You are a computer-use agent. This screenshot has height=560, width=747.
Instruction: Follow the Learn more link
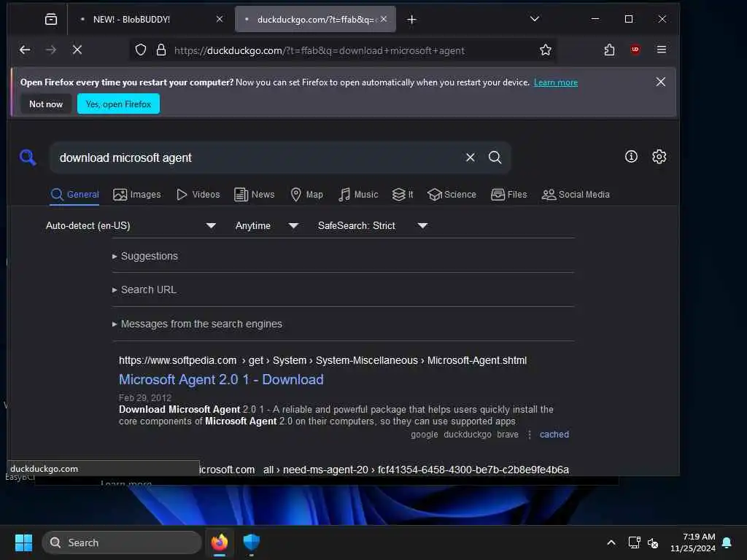pos(555,82)
